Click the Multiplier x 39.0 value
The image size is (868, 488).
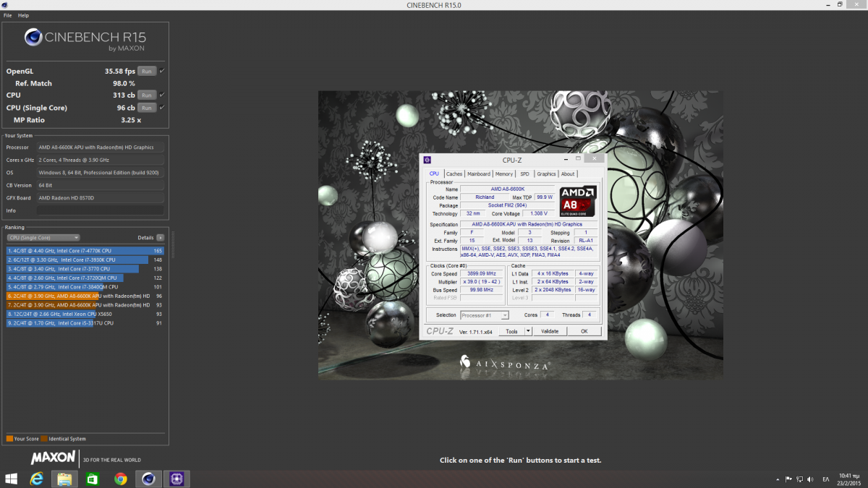pyautogui.click(x=483, y=282)
